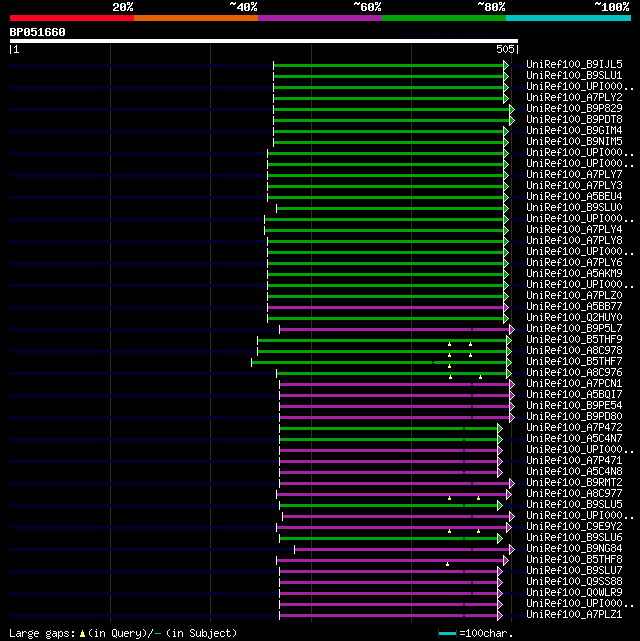Click the purple arrowhead of the UniRef100_B9P5L7 alignment

(x=512, y=329)
